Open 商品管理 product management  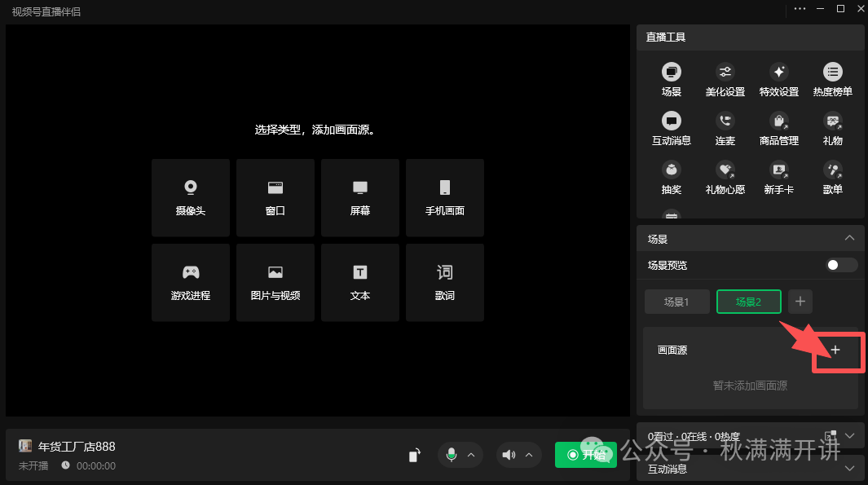point(778,128)
